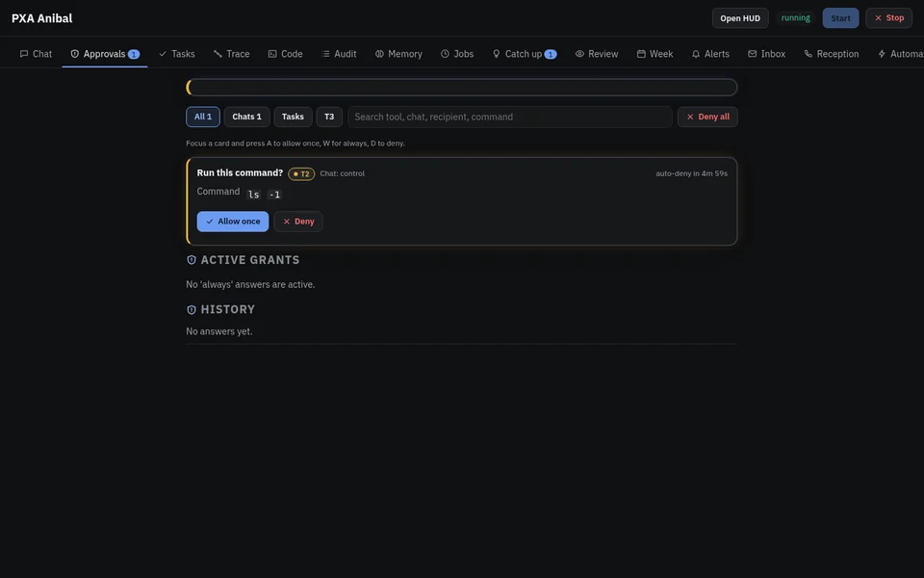Viewport: 924px width, 578px height.
Task: Click the Approvals tab shield icon
Action: 75,54
